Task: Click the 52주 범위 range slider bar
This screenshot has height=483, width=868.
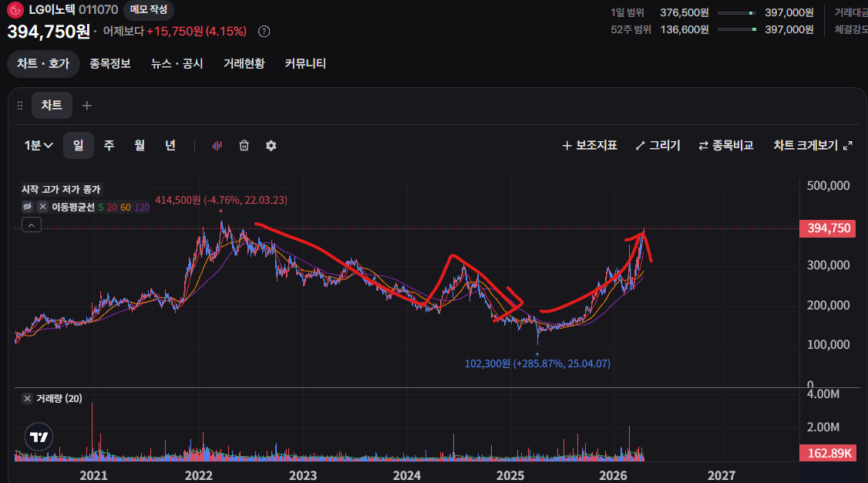Action: pyautogui.click(x=737, y=29)
